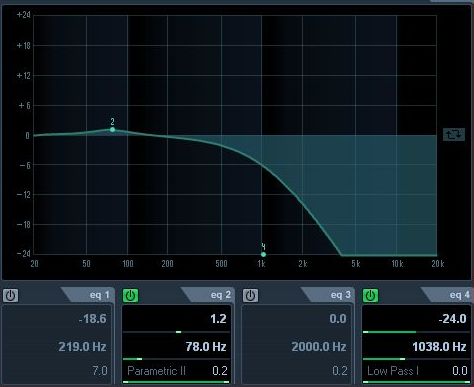
Task: Click the 20k frequency axis label
Action: (x=438, y=264)
